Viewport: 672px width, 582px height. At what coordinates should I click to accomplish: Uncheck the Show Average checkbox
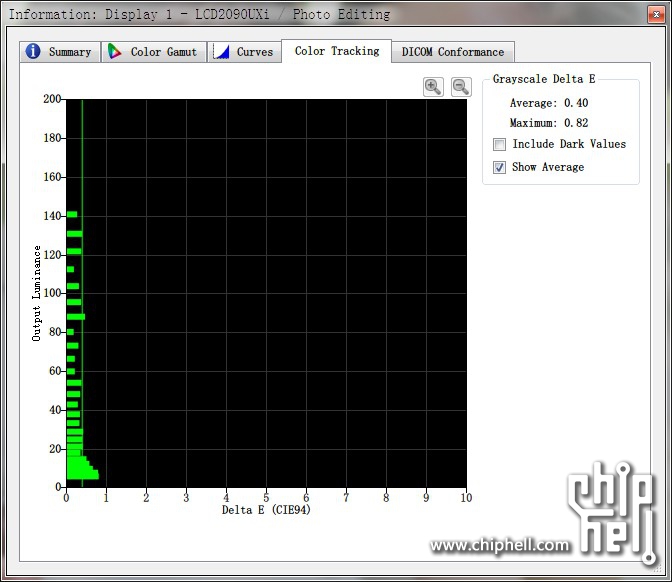click(499, 167)
